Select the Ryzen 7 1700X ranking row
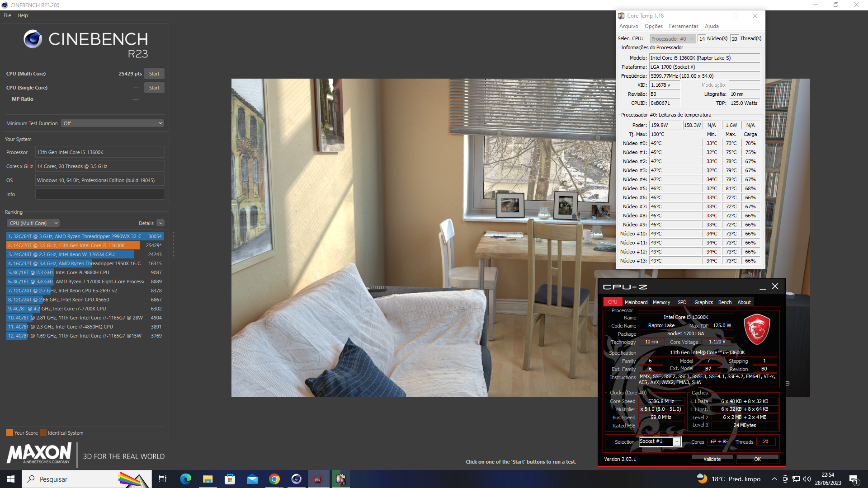868x488 pixels. click(85, 282)
